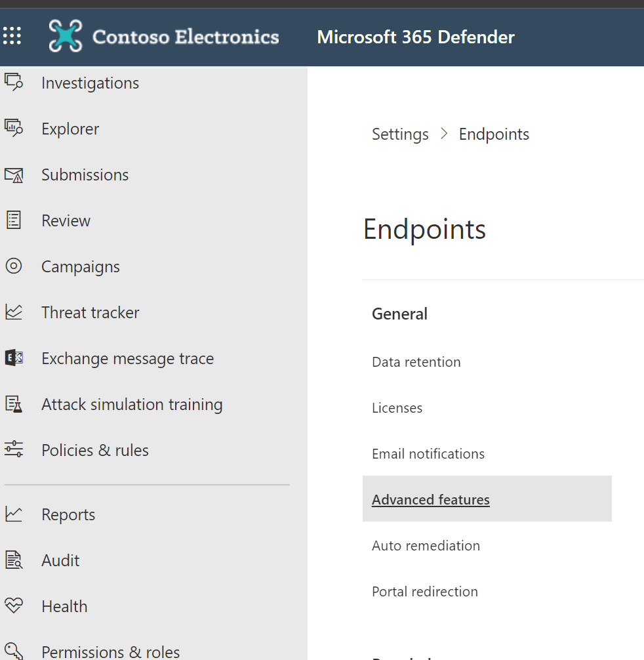
Task: Open Auto remediation settings
Action: pos(426,546)
